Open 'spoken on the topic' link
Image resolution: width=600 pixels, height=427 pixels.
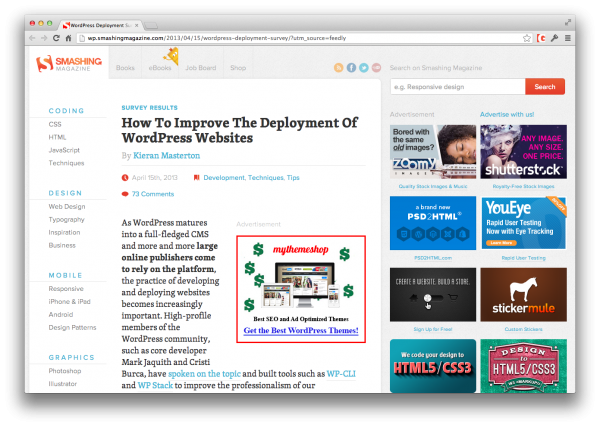[204, 373]
